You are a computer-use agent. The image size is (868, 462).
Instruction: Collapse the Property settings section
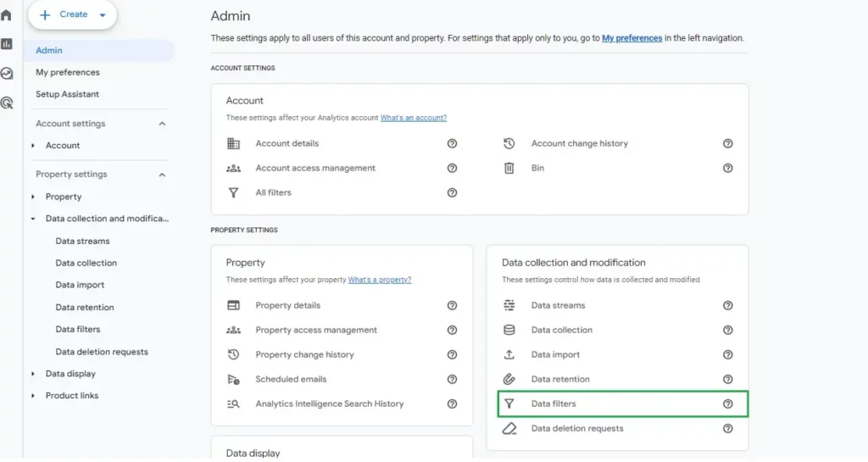coord(162,175)
